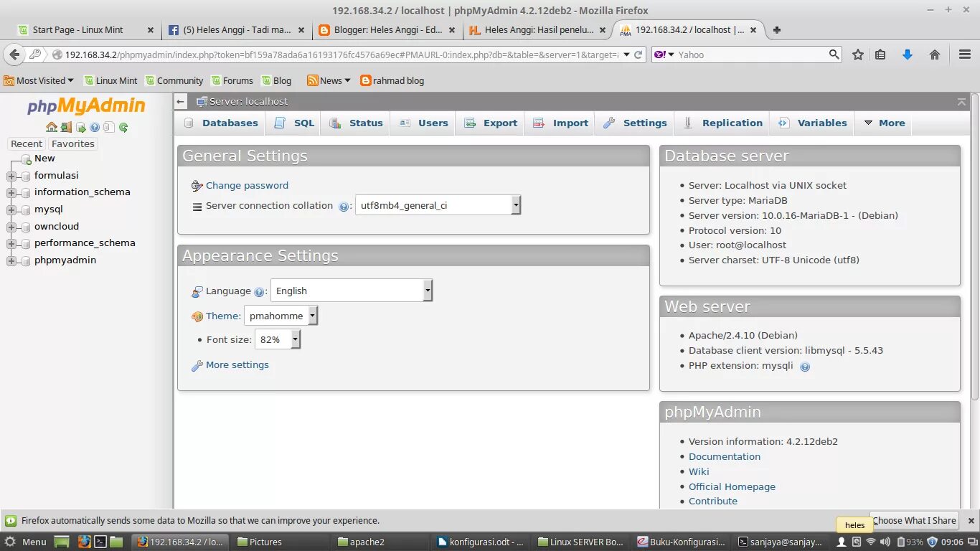
Task: Click the help icon beside Server connection collation
Action: [x=344, y=207]
